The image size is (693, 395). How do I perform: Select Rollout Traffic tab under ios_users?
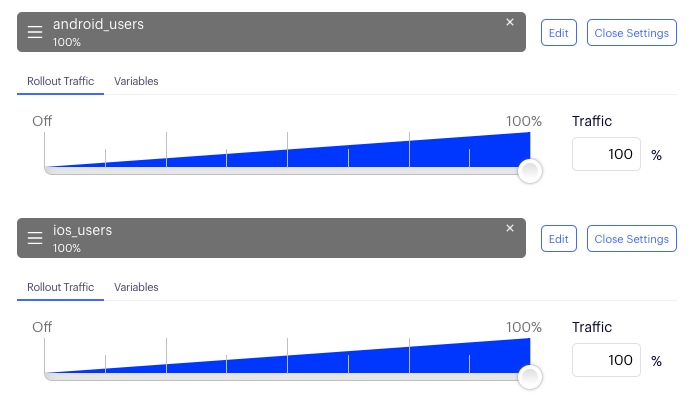coord(61,287)
